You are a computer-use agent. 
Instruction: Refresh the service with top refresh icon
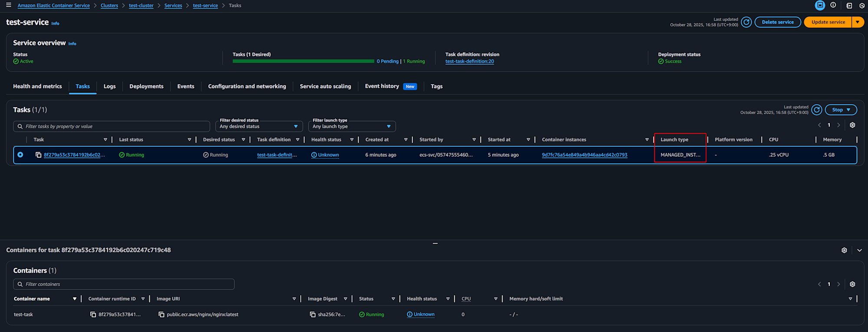pos(746,22)
